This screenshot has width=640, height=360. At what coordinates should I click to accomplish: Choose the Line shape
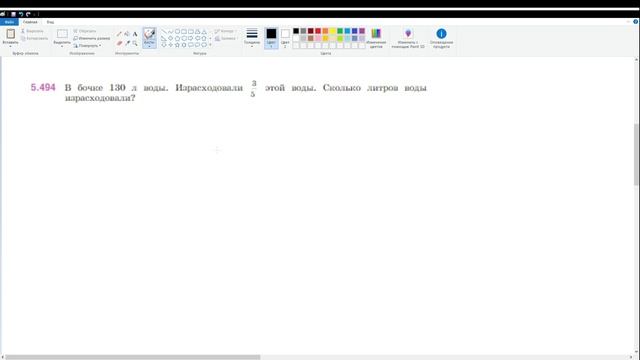(x=164, y=31)
